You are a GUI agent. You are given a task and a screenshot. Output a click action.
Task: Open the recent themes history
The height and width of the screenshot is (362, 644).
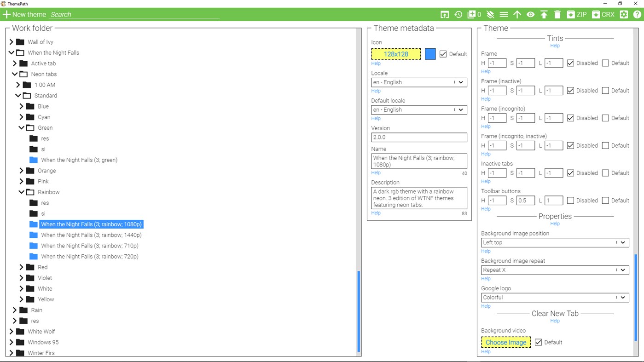[458, 14]
